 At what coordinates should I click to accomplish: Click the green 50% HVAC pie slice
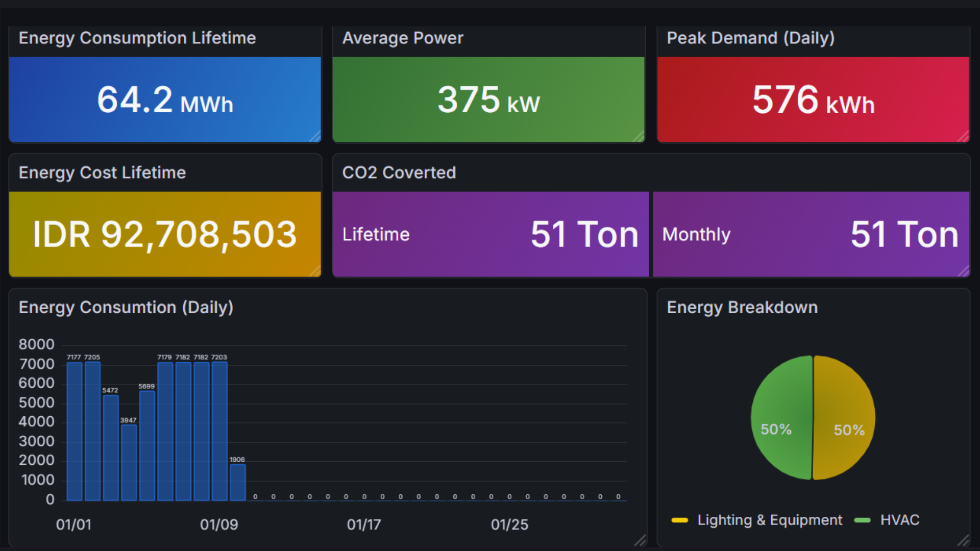click(781, 408)
